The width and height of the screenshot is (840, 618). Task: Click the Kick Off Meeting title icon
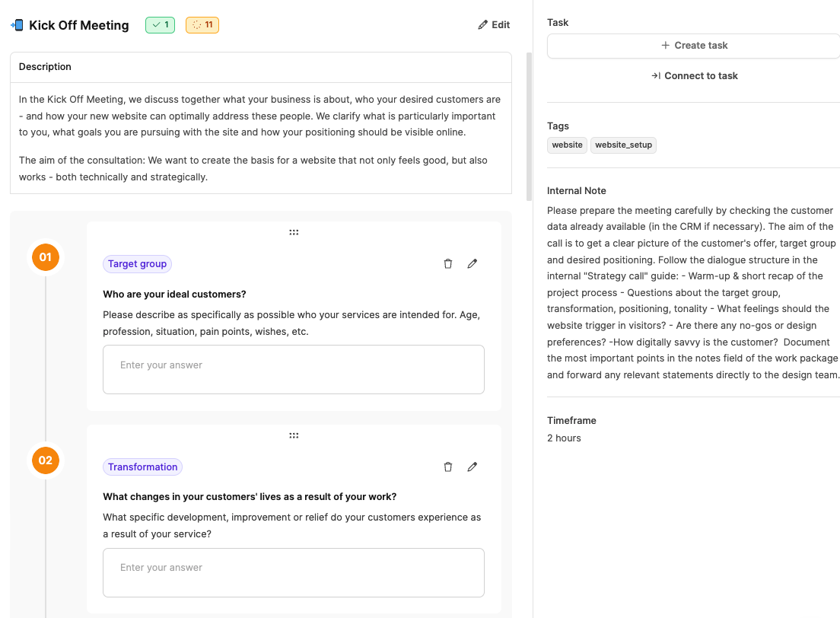(x=17, y=25)
